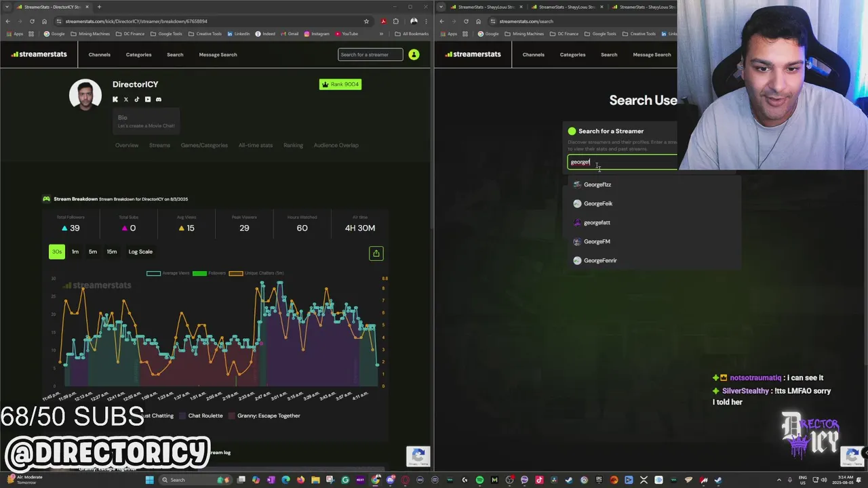868x488 pixels.
Task: Open DirectorICY's TikTok link icon
Action: pos(136,100)
